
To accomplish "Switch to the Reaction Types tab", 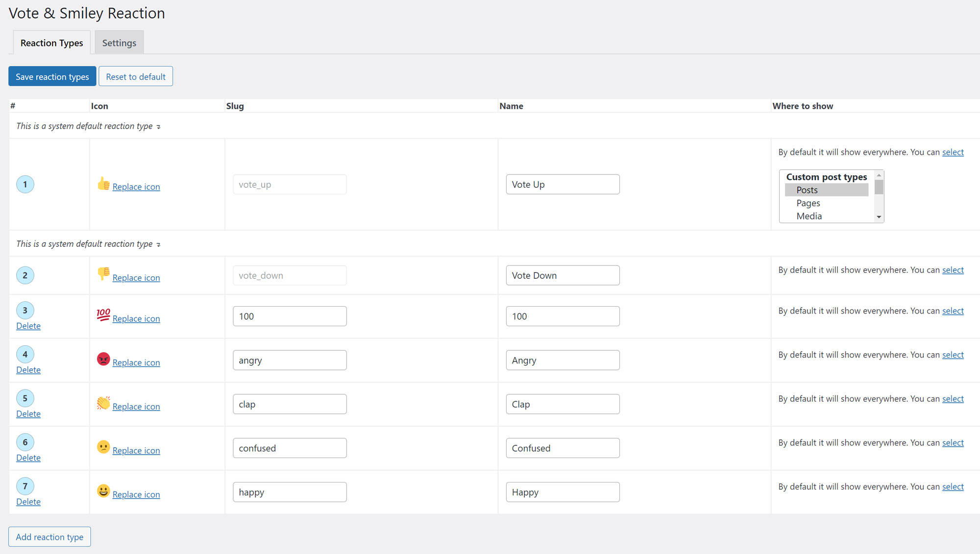I will (x=52, y=43).
